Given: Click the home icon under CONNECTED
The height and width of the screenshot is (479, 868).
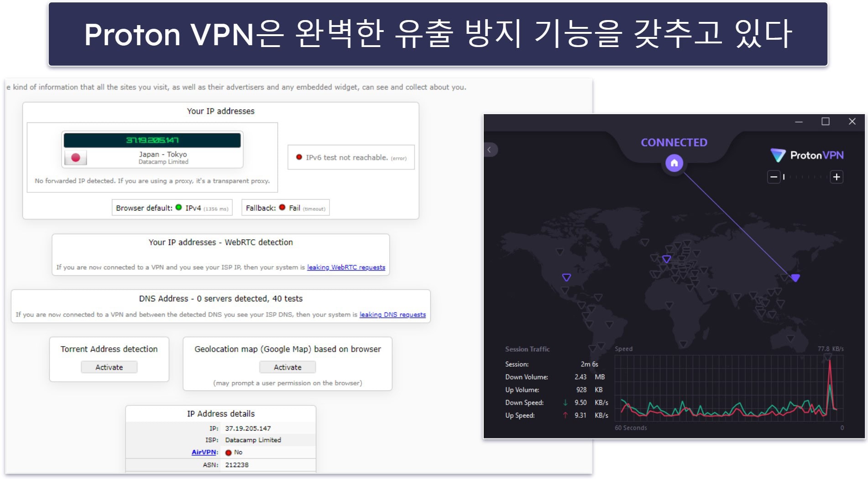Looking at the screenshot, I should pos(674,163).
